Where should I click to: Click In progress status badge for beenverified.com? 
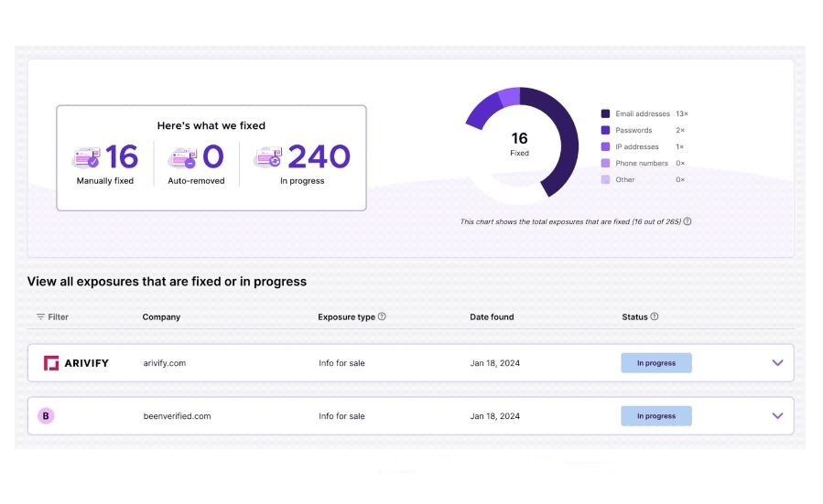point(656,416)
